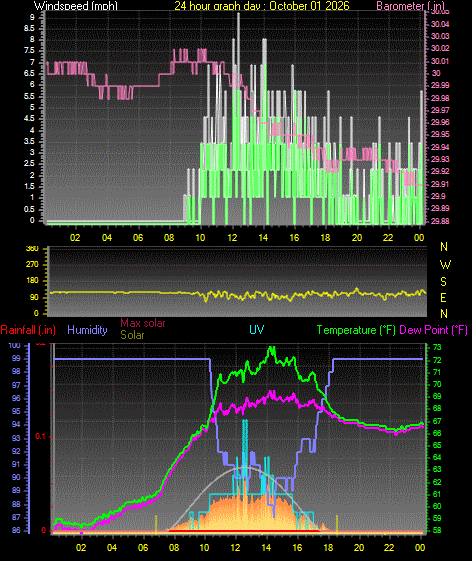472x561 pixels.
Task: Click the "29.88" barometer axis value
Action: coord(440,221)
